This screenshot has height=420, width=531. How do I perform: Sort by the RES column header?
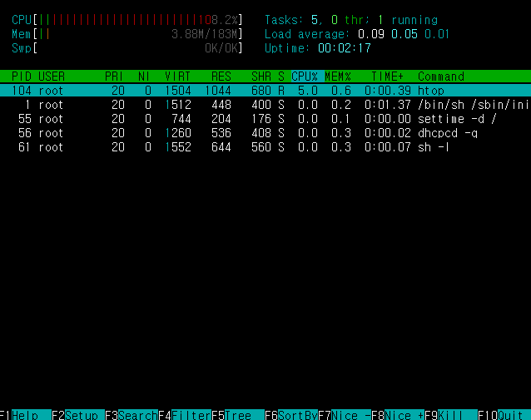point(221,77)
